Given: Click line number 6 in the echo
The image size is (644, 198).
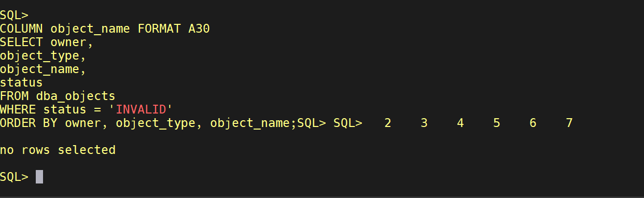Looking at the screenshot, I should (x=533, y=123).
